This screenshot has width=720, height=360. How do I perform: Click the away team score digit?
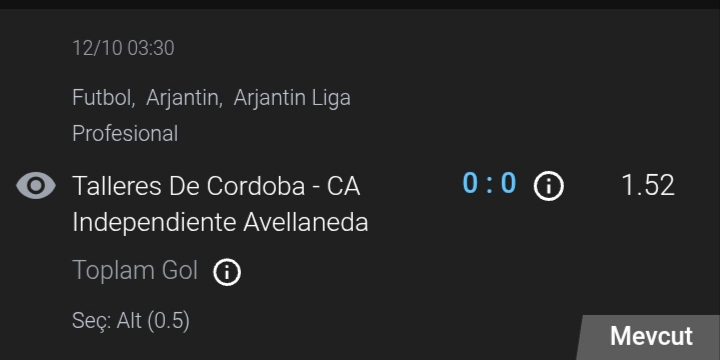508,183
